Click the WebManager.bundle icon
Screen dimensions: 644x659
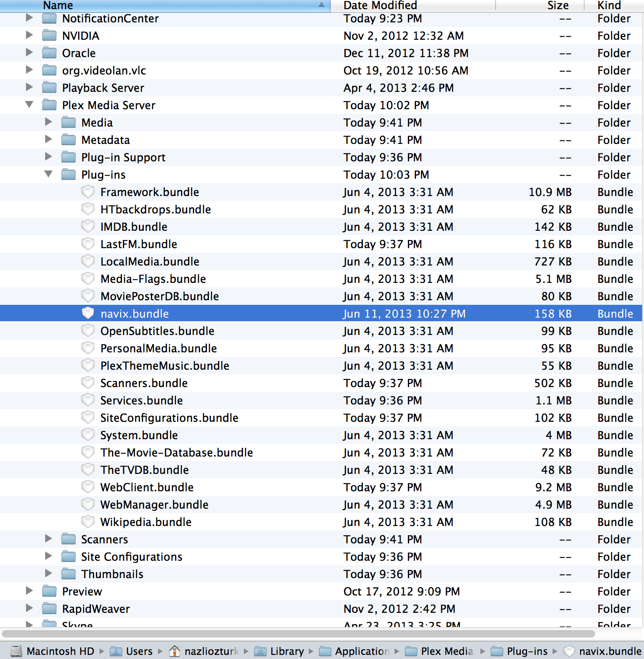point(88,505)
